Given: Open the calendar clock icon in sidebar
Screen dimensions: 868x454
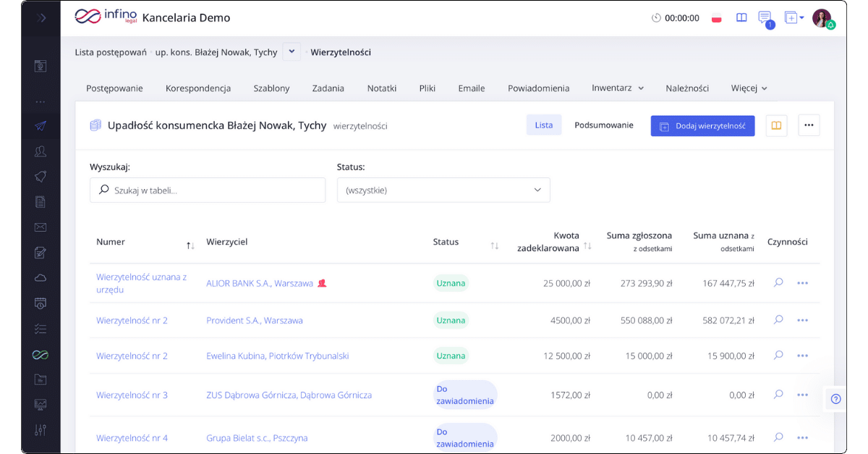Looking at the screenshot, I should tap(41, 303).
